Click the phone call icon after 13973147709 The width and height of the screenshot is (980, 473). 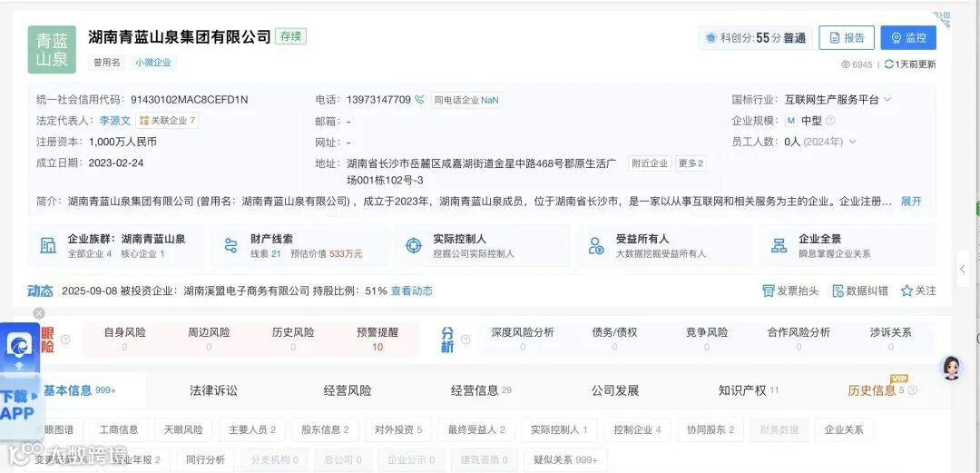click(x=419, y=100)
